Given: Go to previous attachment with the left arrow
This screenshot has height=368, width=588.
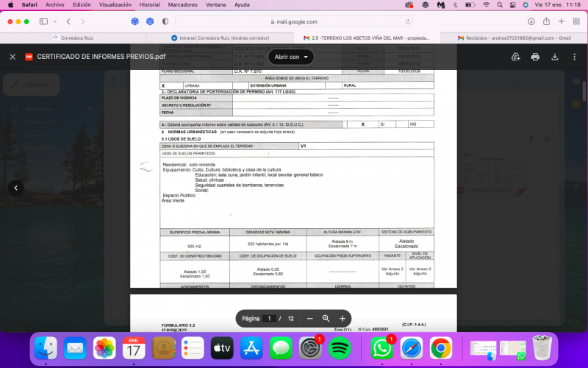Looking at the screenshot, I should [15, 188].
